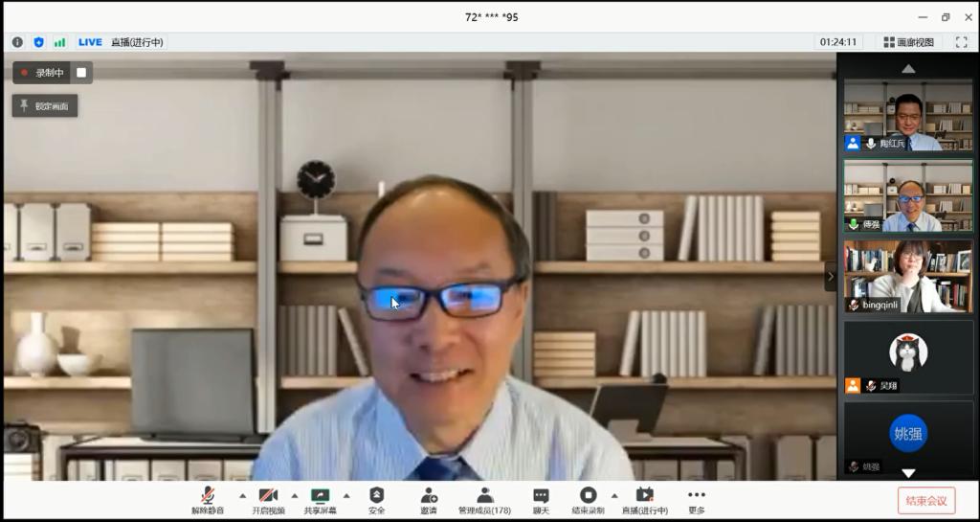The image size is (980, 522).
Task: Collapse the participant sidebar with side chevron
Action: coord(830,277)
